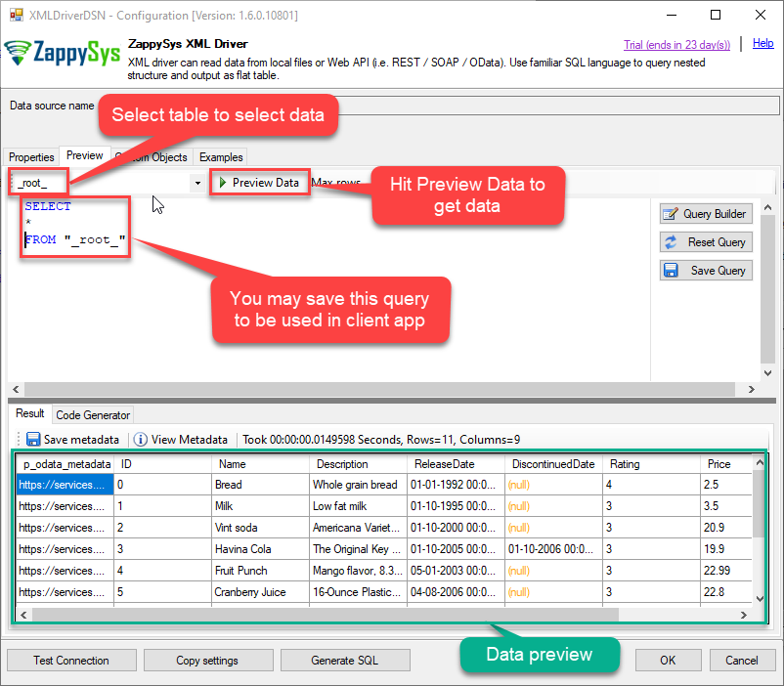This screenshot has width=784, height=686.
Task: Select the Result tab
Action: pos(30,413)
